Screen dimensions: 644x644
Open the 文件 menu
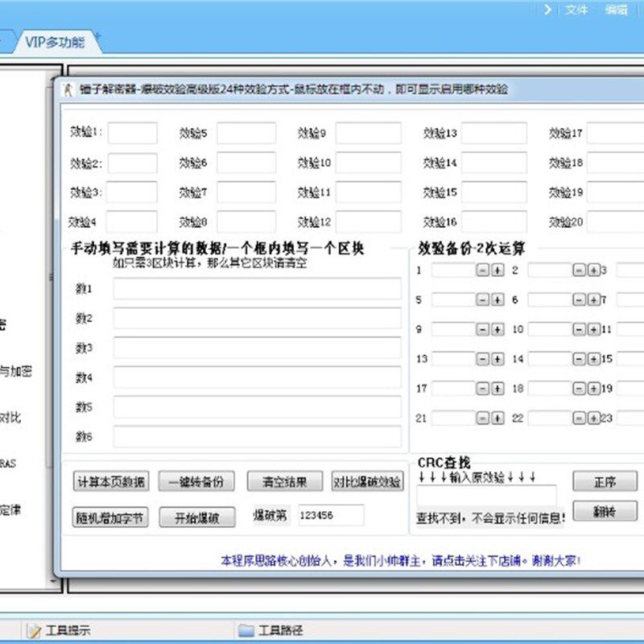576,10
